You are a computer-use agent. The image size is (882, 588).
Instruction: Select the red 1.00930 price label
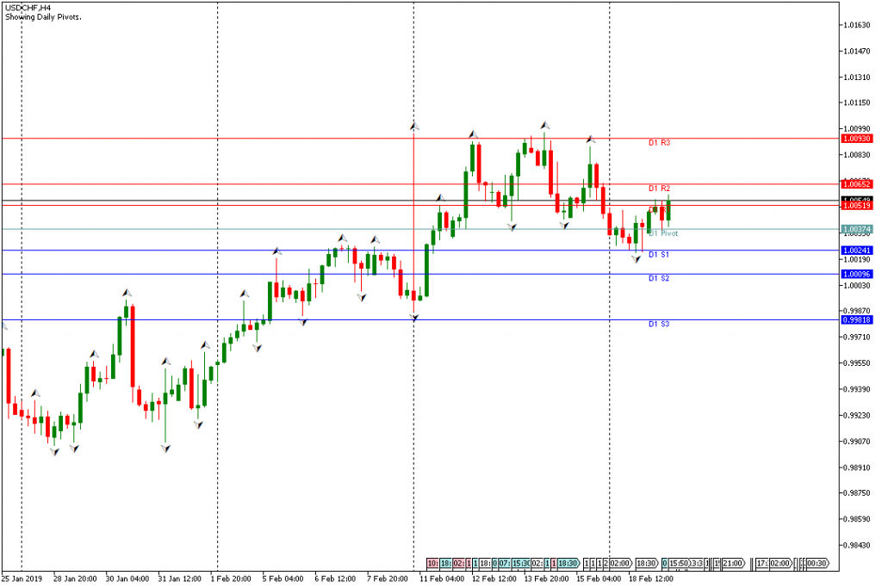(856, 138)
